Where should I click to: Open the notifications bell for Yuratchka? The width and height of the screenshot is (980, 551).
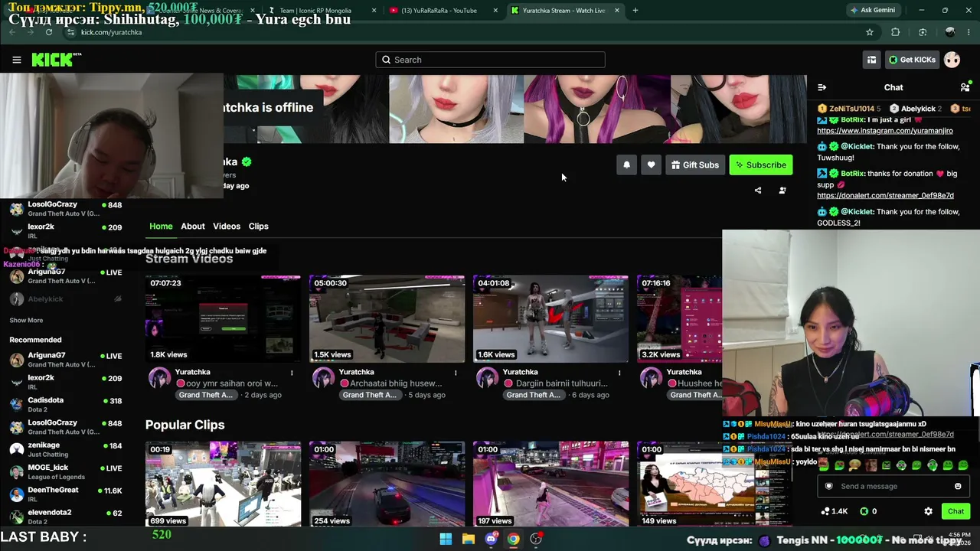coord(626,165)
